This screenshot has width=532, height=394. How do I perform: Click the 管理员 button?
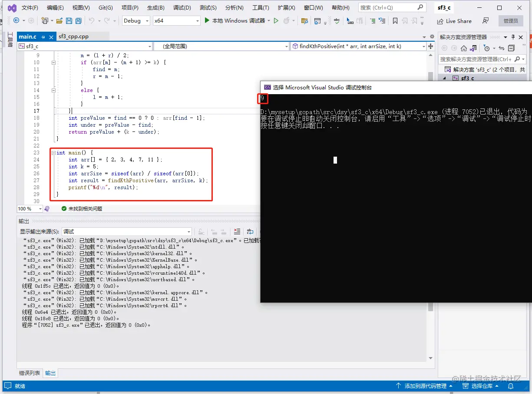(511, 21)
